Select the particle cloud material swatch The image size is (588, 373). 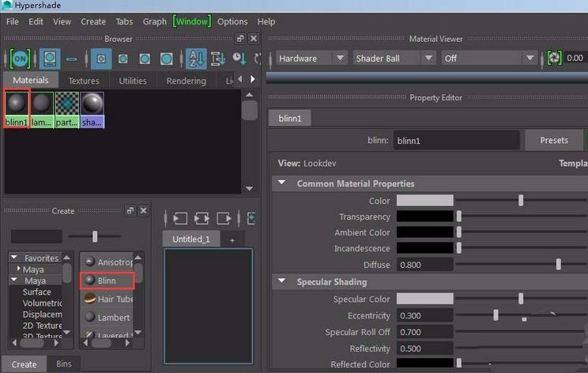[66, 109]
